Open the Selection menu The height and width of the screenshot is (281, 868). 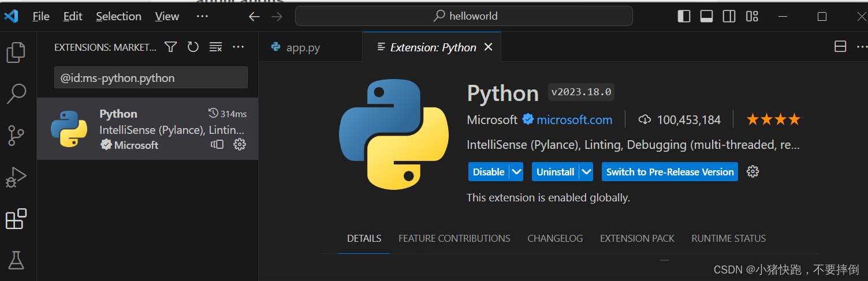pyautogui.click(x=118, y=17)
